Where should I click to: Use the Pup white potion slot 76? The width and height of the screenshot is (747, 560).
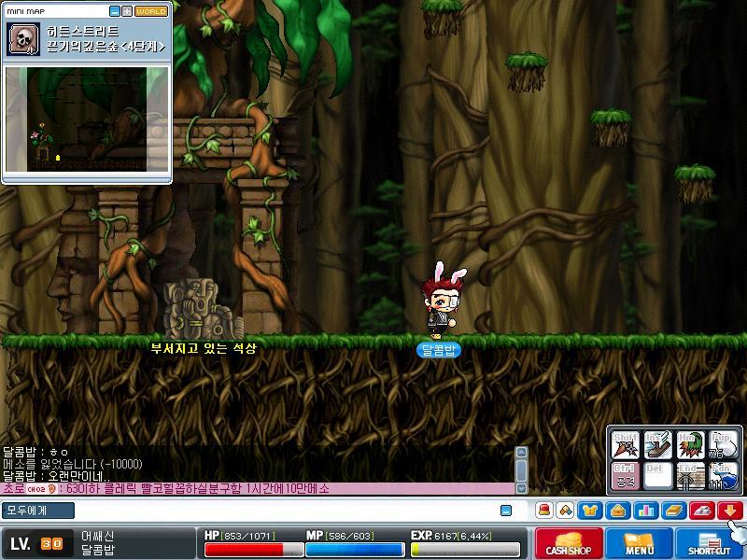pos(723,445)
